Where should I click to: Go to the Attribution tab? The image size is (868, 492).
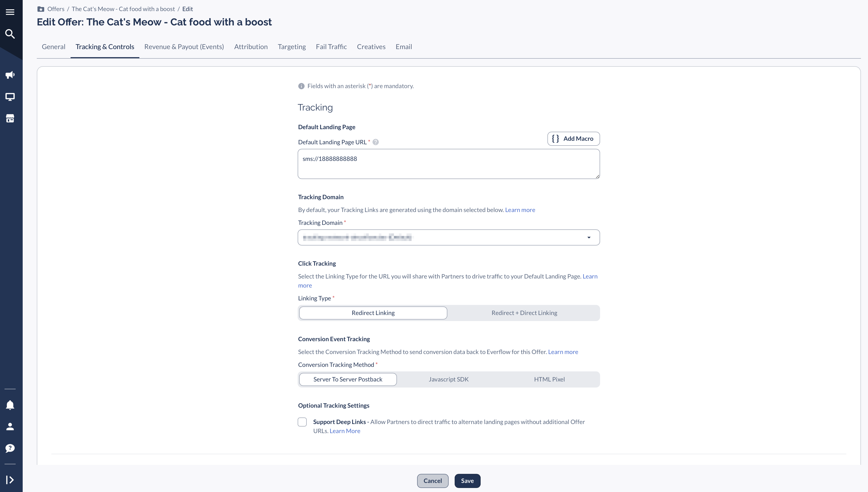coord(251,47)
